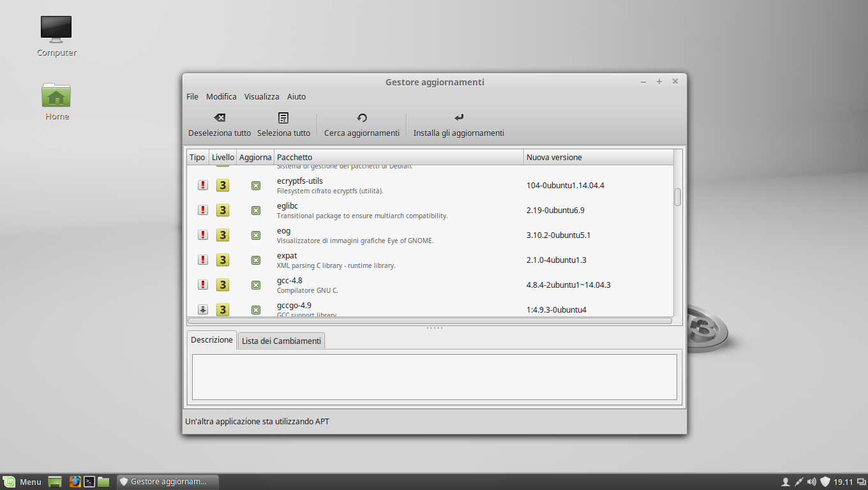Viewport: 868px width, 490px height.
Task: Click the Deseleziona tutto toolbar icon
Action: coord(219,118)
